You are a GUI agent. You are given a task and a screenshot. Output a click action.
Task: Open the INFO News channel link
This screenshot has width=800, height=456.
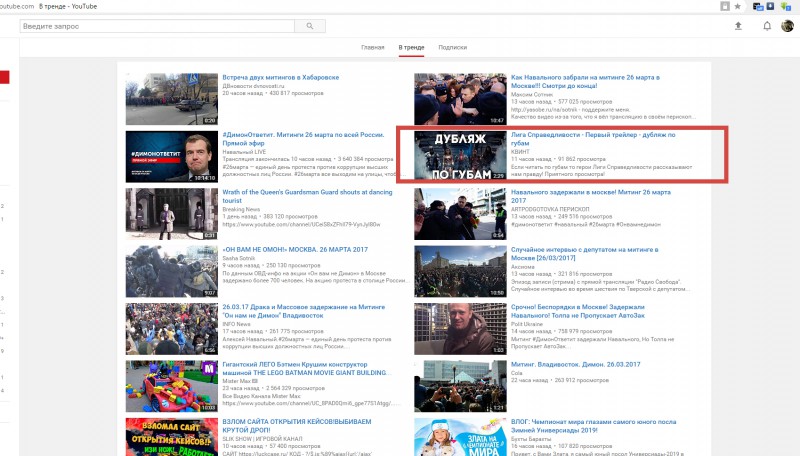pos(236,324)
